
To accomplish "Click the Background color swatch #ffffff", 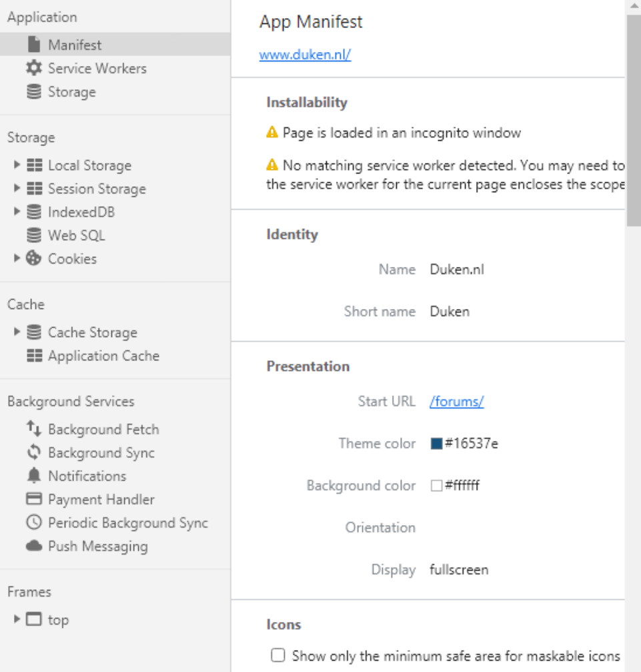I will pyautogui.click(x=436, y=485).
